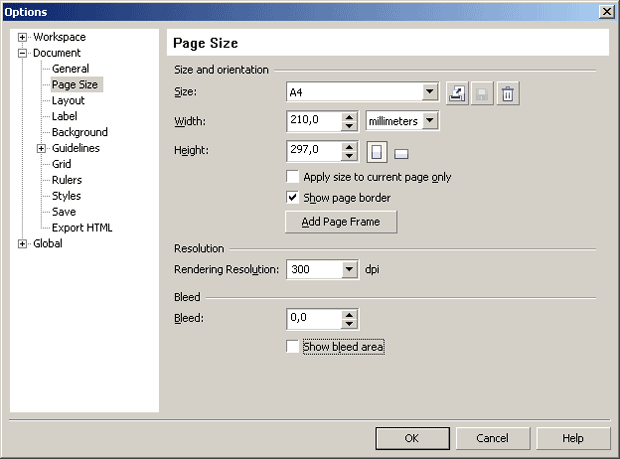Click the Cancel button

493,438
